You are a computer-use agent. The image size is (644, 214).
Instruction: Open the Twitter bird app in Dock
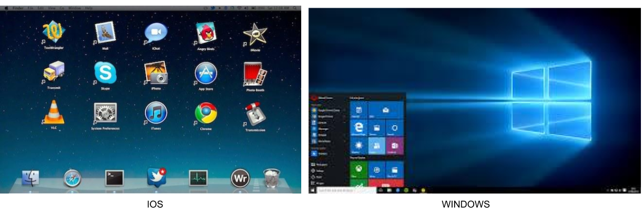tap(157, 177)
